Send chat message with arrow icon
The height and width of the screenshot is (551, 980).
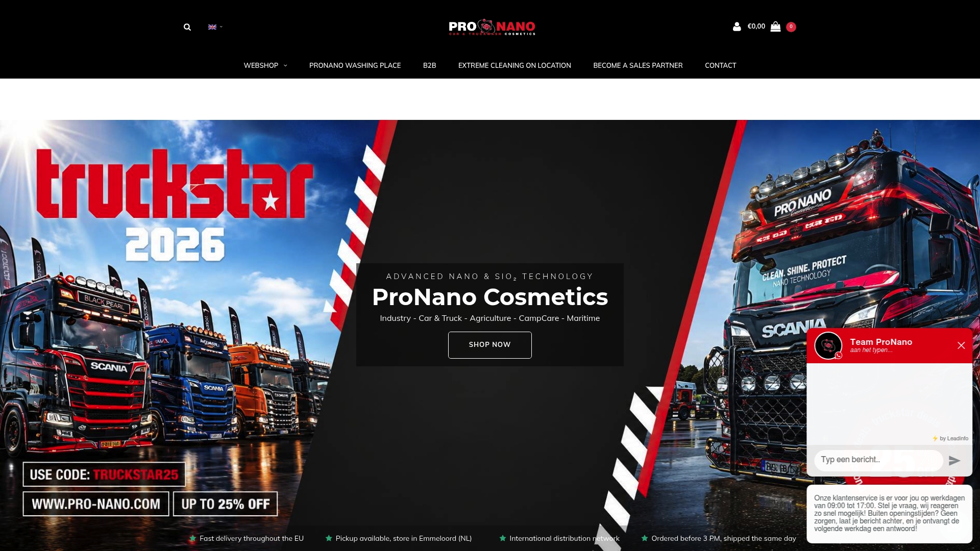(954, 461)
